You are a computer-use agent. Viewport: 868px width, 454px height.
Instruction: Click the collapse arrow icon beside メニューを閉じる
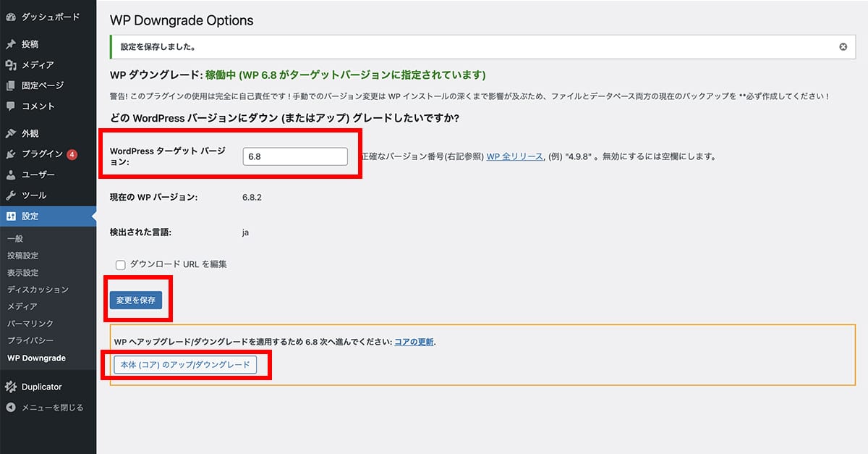point(11,407)
